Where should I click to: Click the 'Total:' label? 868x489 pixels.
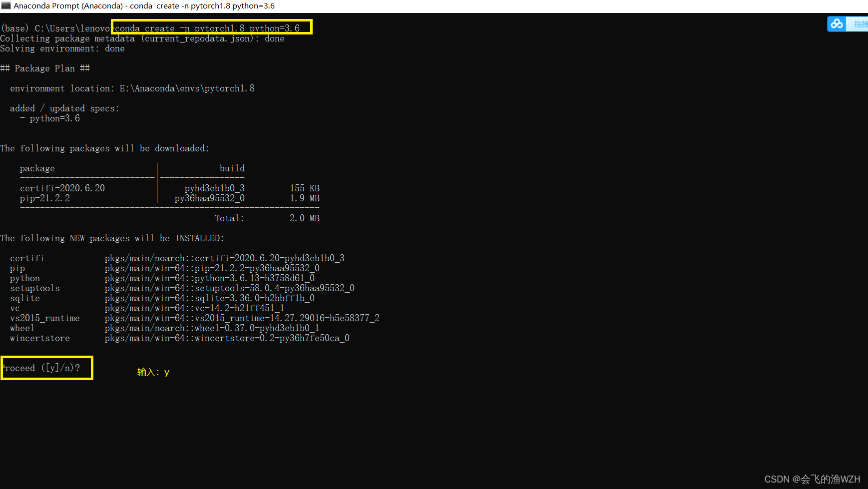click(230, 218)
